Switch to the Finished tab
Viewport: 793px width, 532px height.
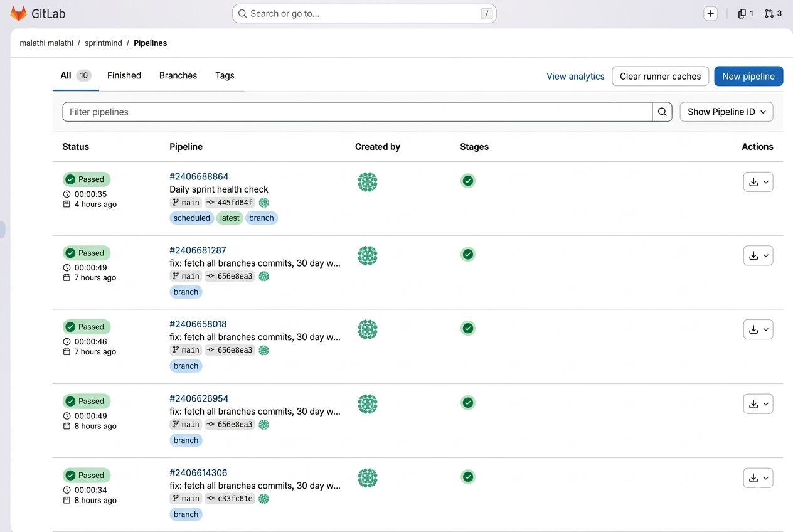point(124,75)
